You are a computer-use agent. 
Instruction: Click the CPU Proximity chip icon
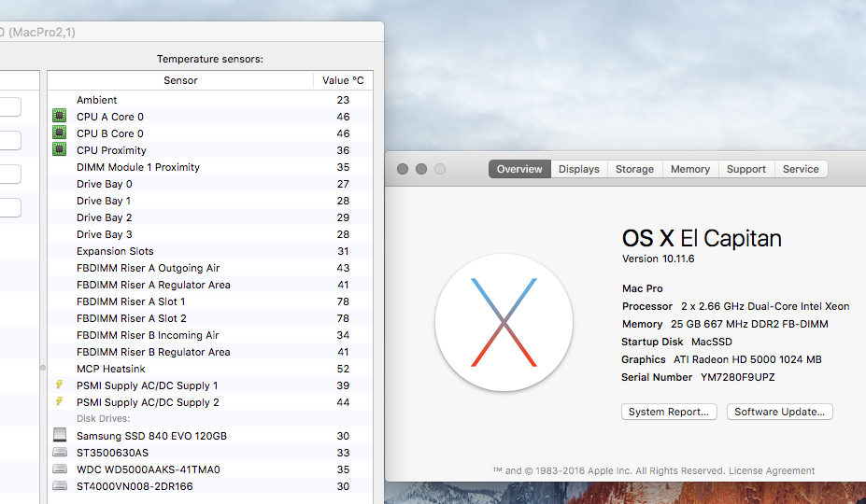(59, 149)
